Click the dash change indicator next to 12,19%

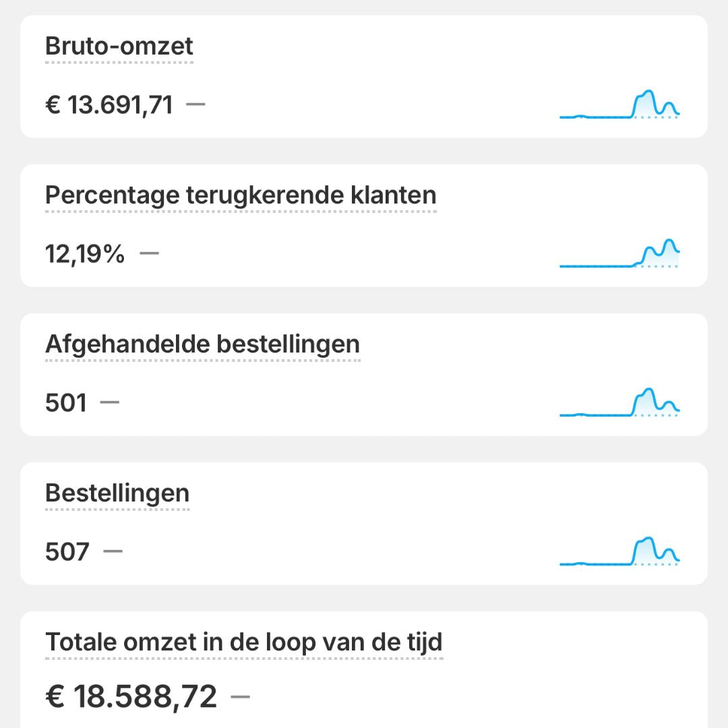click(x=149, y=253)
